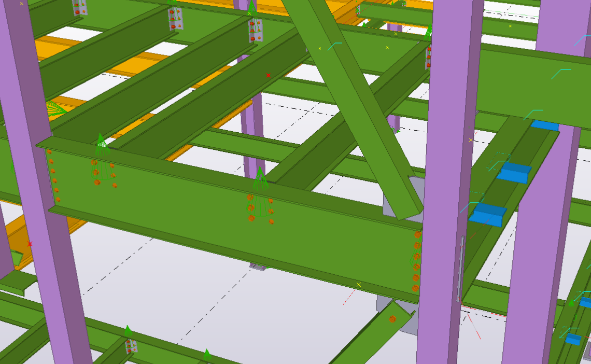This screenshot has height=364, width=591.
Task: Click the yellow X point on beam bottom flange
Action: (358, 285)
